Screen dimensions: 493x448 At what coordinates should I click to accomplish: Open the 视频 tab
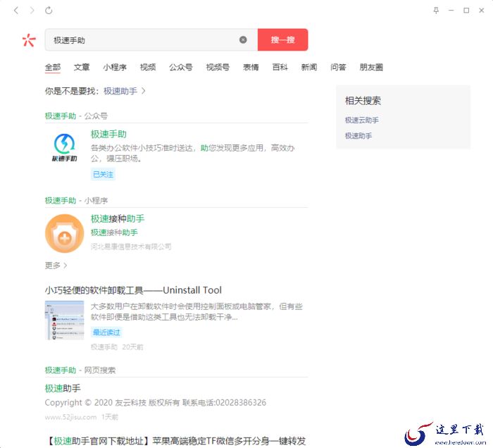click(148, 67)
